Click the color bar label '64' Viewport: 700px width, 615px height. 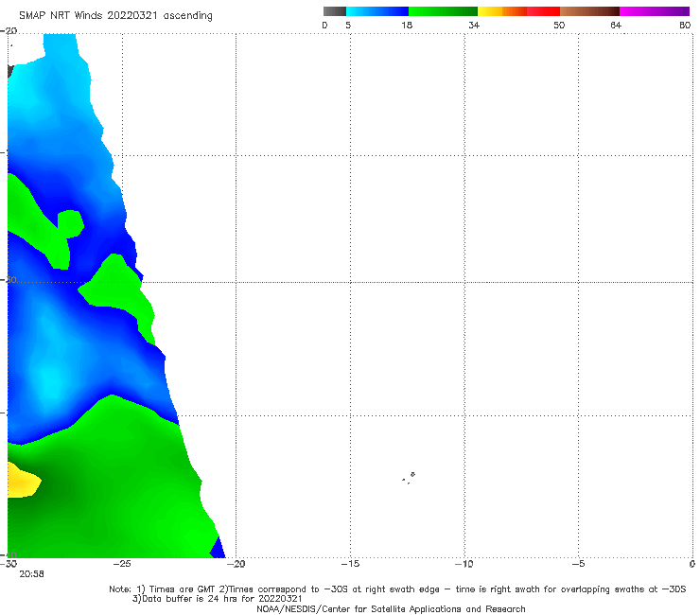616,25
